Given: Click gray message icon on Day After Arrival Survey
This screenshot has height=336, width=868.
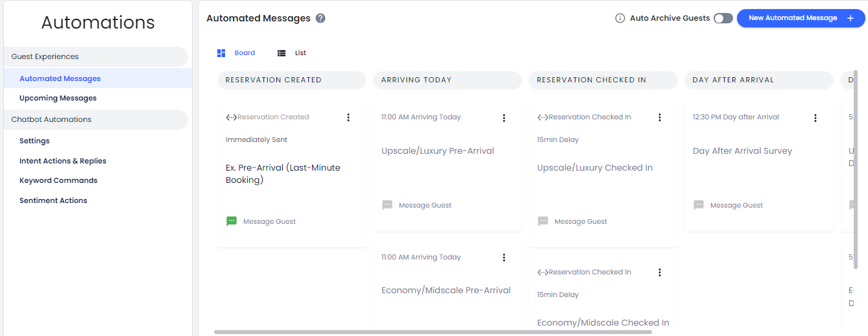Looking at the screenshot, I should click(699, 205).
